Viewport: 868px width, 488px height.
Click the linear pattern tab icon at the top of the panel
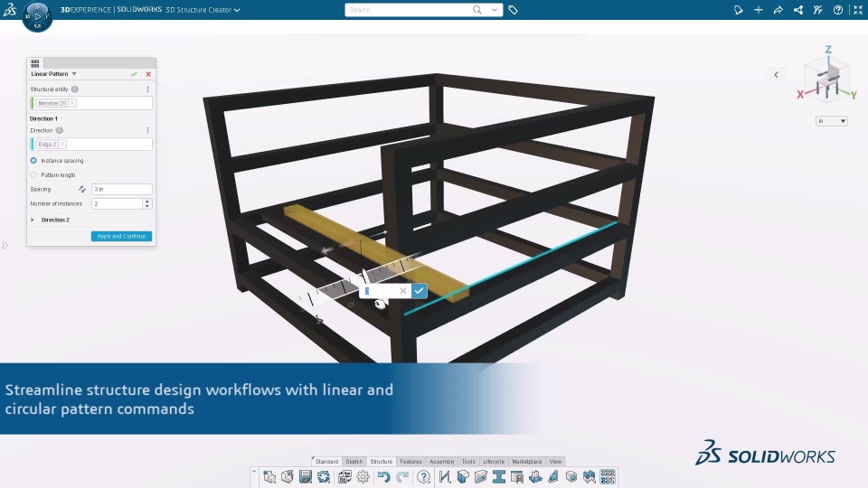click(x=35, y=63)
